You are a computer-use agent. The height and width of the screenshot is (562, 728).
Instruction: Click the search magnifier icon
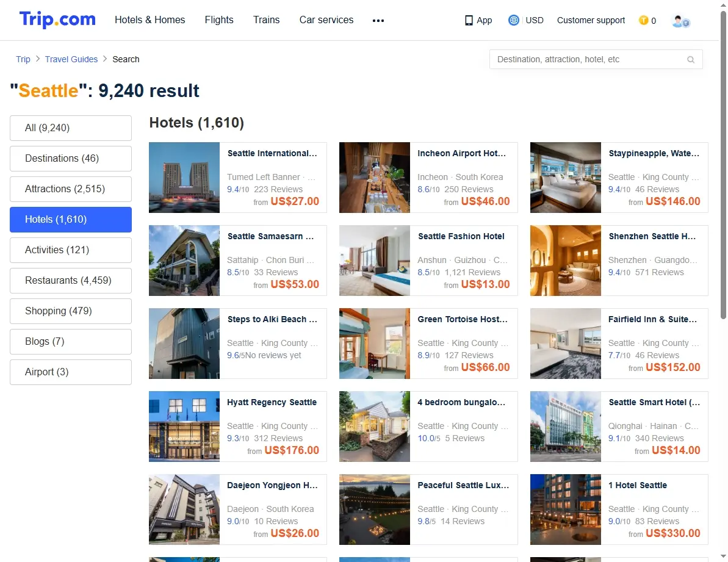click(x=691, y=59)
